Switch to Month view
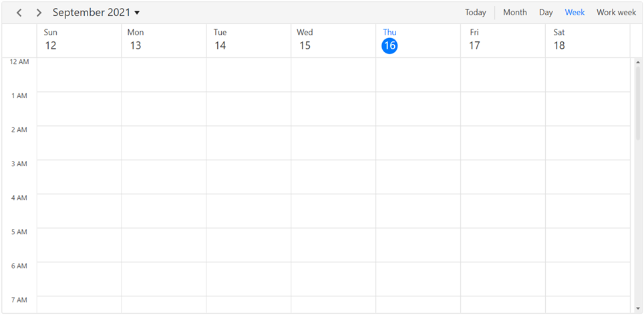The height and width of the screenshot is (315, 644). coord(514,13)
